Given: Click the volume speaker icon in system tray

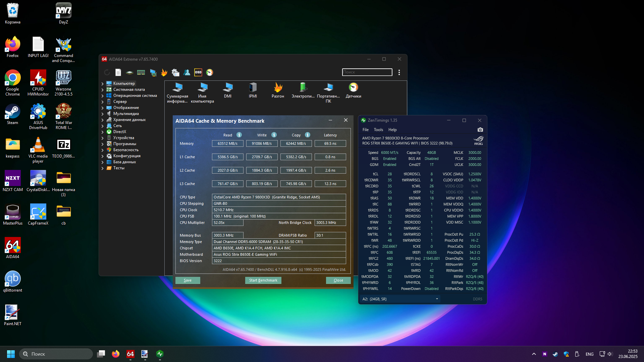Looking at the screenshot, I should point(610,354).
